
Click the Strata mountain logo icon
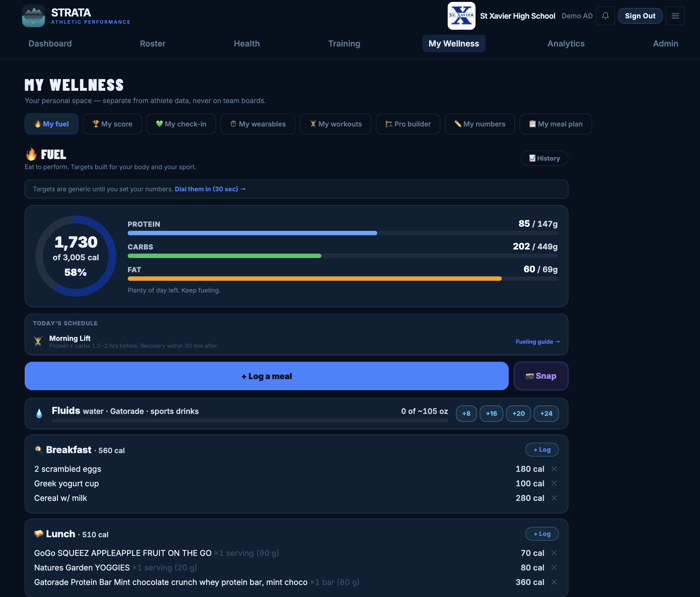pyautogui.click(x=34, y=16)
